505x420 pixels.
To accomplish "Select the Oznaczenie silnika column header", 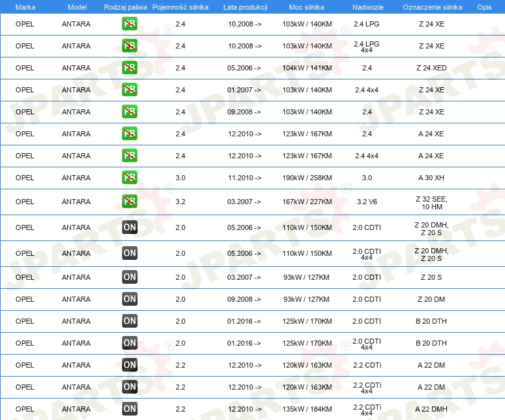I will pyautogui.click(x=432, y=6).
